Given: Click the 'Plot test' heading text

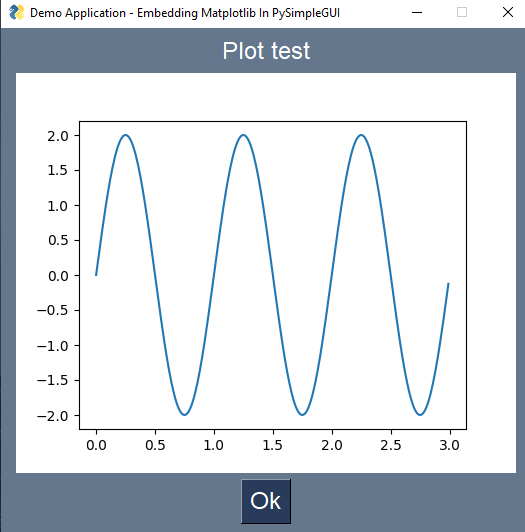Looking at the screenshot, I should [x=266, y=51].
